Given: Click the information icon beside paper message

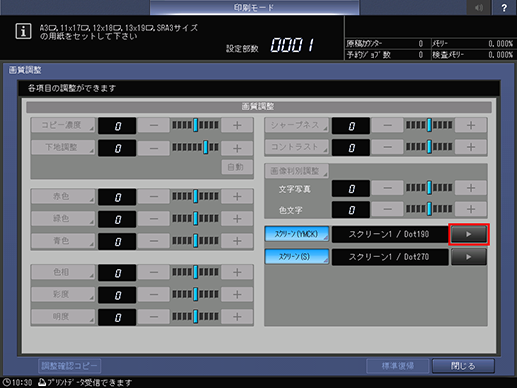Looking at the screenshot, I should click(23, 31).
